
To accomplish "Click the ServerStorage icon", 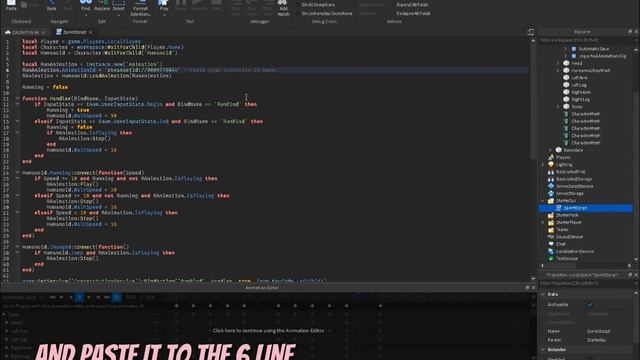I will click(x=551, y=193).
